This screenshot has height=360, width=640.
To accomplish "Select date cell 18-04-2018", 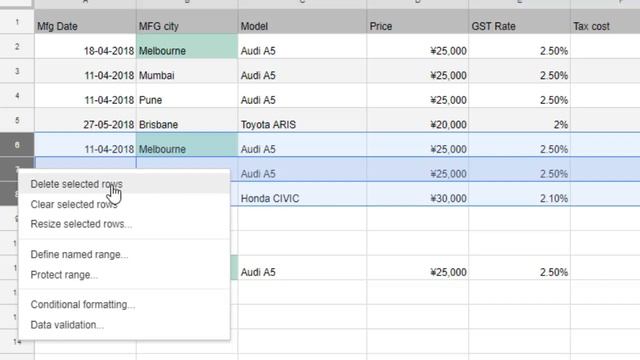I will tap(85, 47).
